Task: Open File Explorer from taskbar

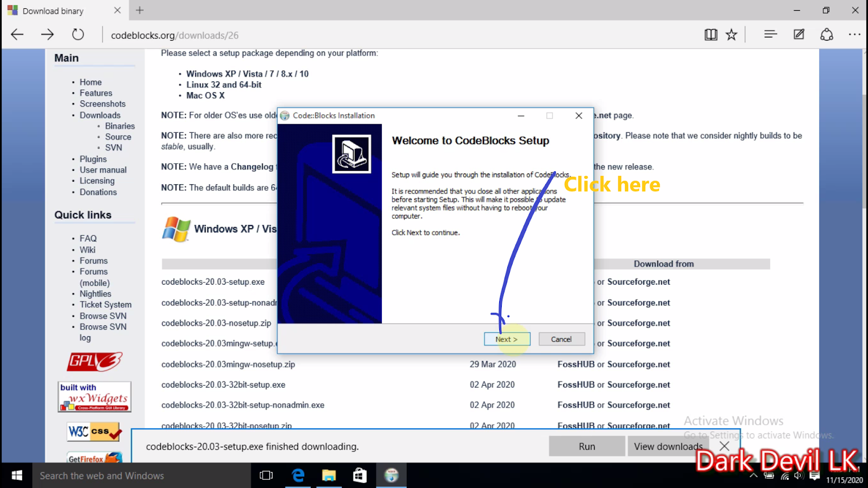Action: (x=329, y=476)
